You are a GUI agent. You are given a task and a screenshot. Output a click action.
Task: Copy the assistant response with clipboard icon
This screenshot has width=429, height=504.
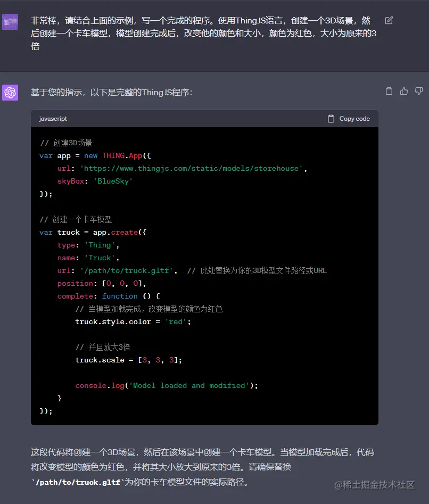point(389,92)
